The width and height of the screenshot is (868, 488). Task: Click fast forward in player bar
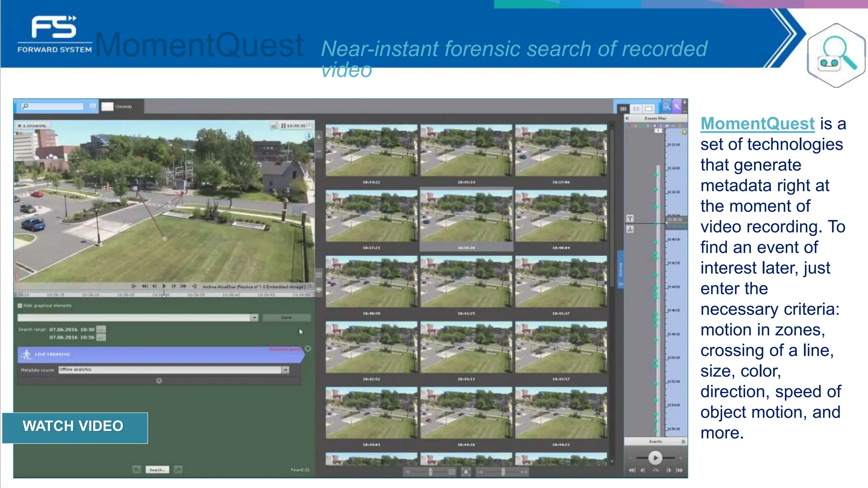tap(183, 286)
